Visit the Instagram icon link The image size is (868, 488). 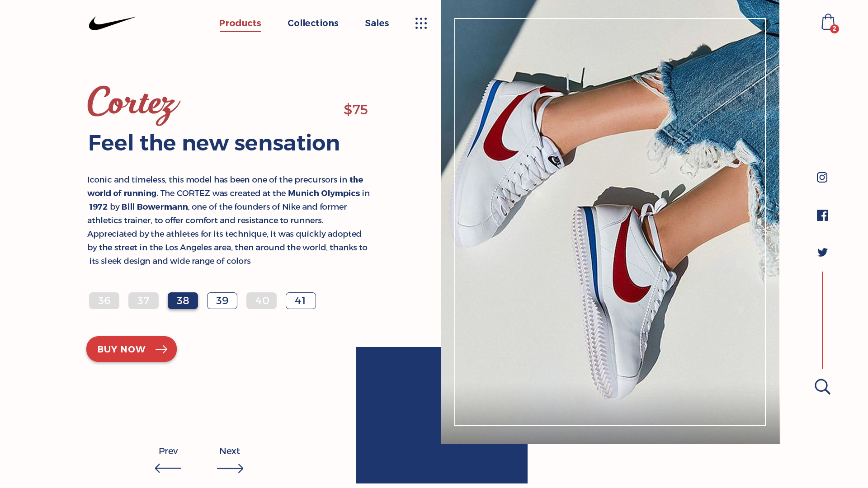[x=822, y=177]
